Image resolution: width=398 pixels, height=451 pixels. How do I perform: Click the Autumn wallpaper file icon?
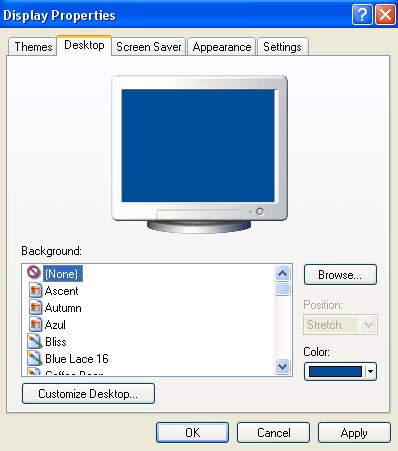coord(35,307)
